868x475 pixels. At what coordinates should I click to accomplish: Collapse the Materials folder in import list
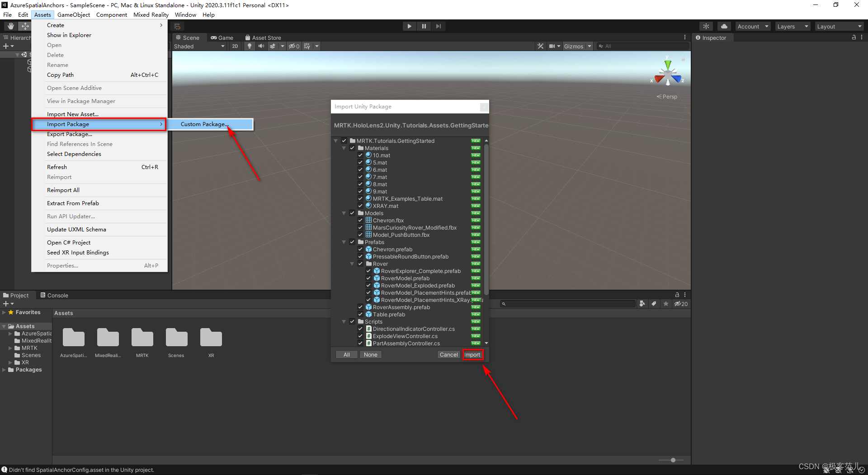pos(344,148)
